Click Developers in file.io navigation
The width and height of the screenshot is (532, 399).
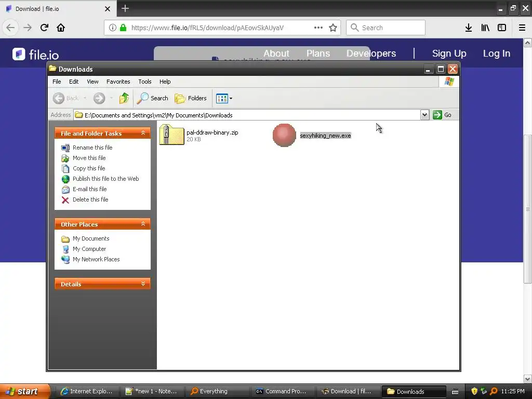[x=371, y=54]
